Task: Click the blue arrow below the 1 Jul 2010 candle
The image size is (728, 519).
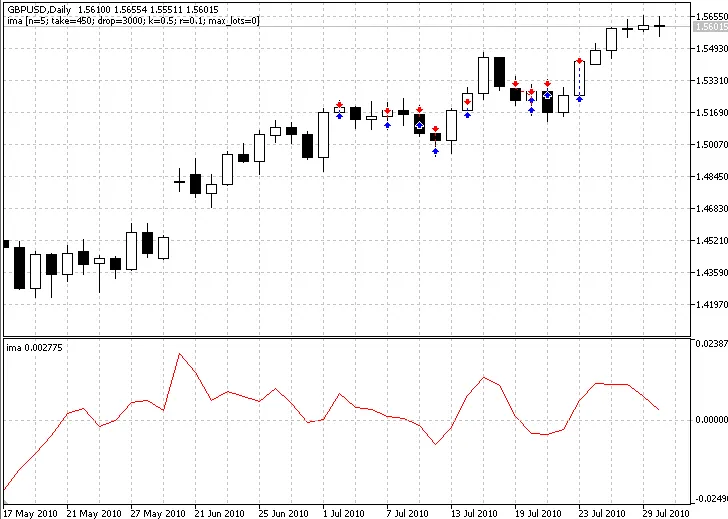Action: pyautogui.click(x=340, y=117)
